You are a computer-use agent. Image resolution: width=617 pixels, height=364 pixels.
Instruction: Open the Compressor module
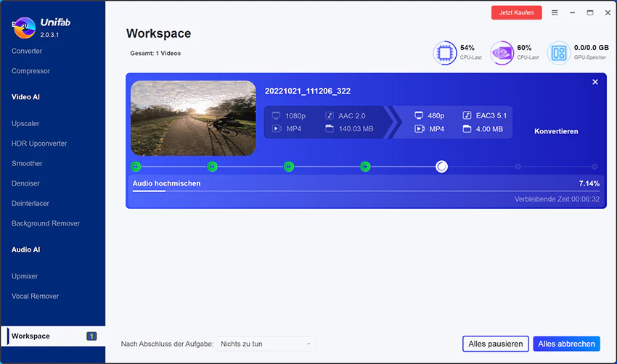coord(30,71)
